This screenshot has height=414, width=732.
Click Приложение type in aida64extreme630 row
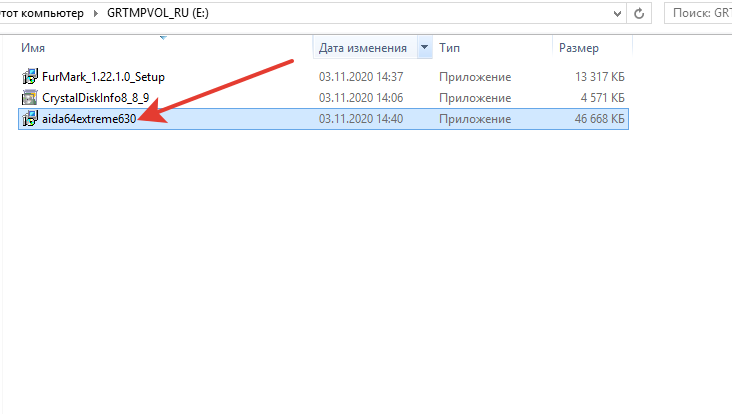[x=475, y=119]
